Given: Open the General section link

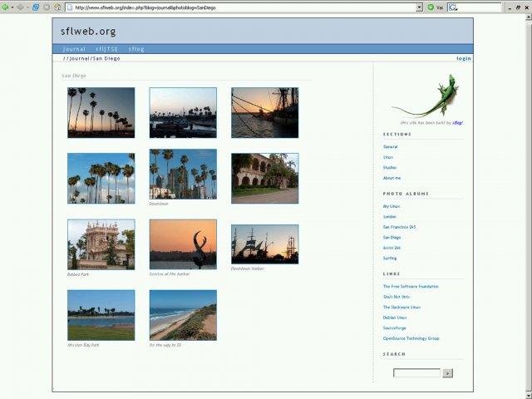Looking at the screenshot, I should coord(390,147).
